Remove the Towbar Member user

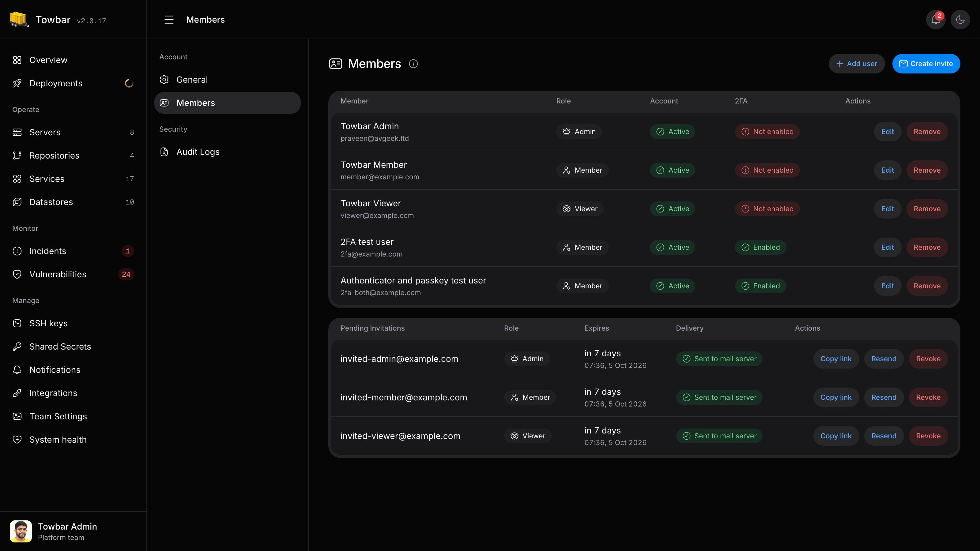(927, 171)
